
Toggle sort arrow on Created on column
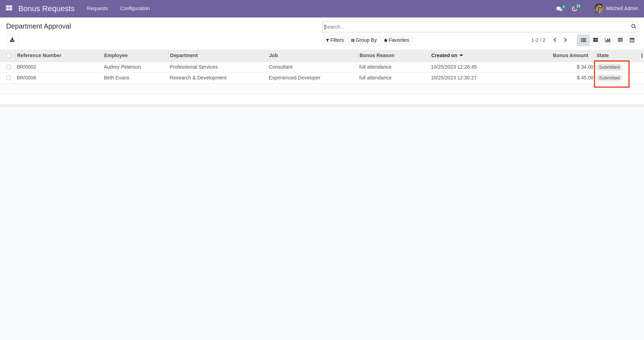point(461,55)
